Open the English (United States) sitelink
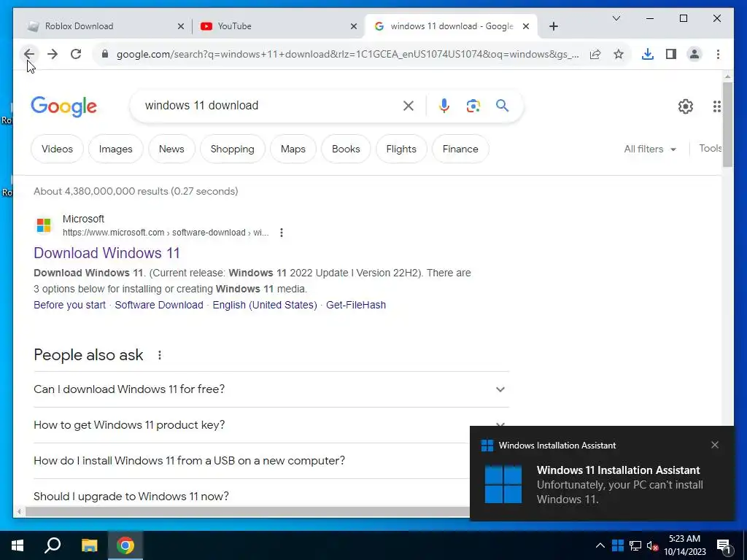This screenshot has width=747, height=560. tap(265, 306)
